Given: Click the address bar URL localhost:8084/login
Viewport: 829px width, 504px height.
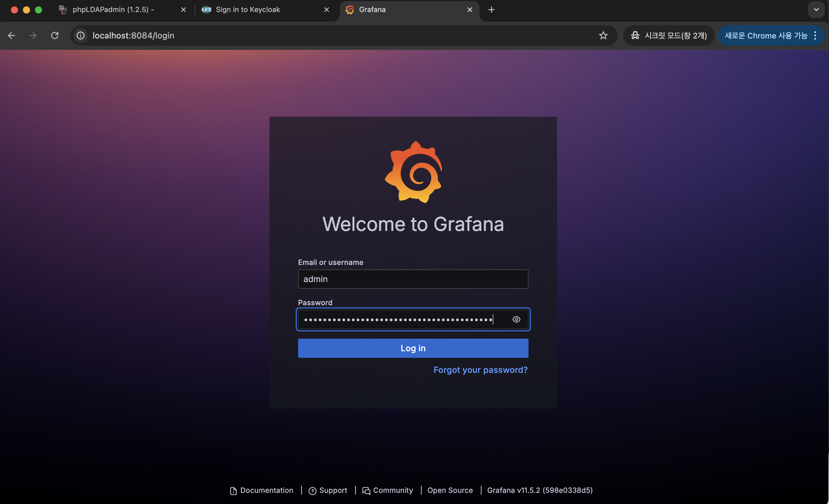Looking at the screenshot, I should [x=134, y=35].
